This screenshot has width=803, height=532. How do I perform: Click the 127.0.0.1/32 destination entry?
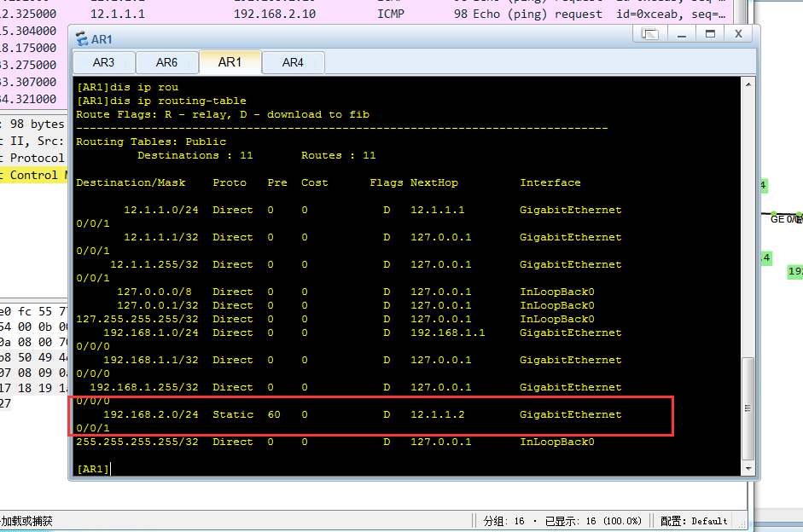(158, 305)
